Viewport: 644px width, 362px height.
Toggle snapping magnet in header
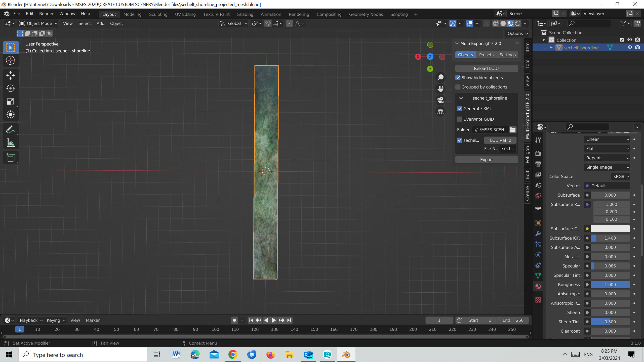click(x=268, y=23)
